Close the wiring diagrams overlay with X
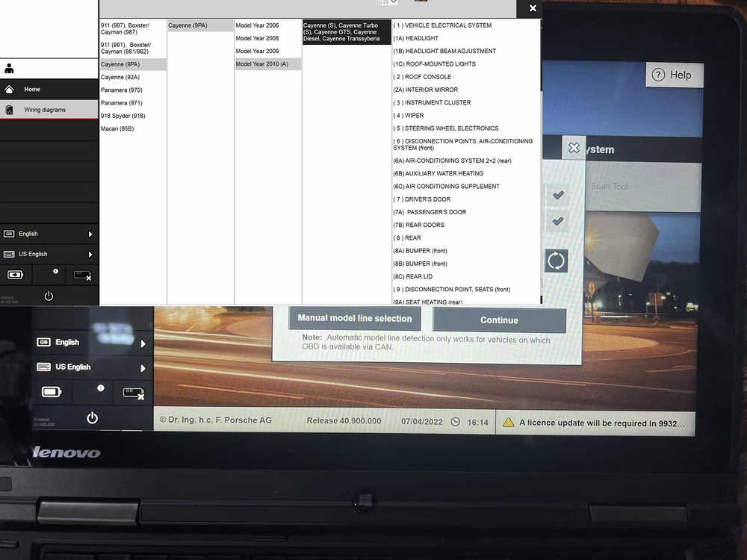This screenshot has width=747, height=560. tap(533, 8)
